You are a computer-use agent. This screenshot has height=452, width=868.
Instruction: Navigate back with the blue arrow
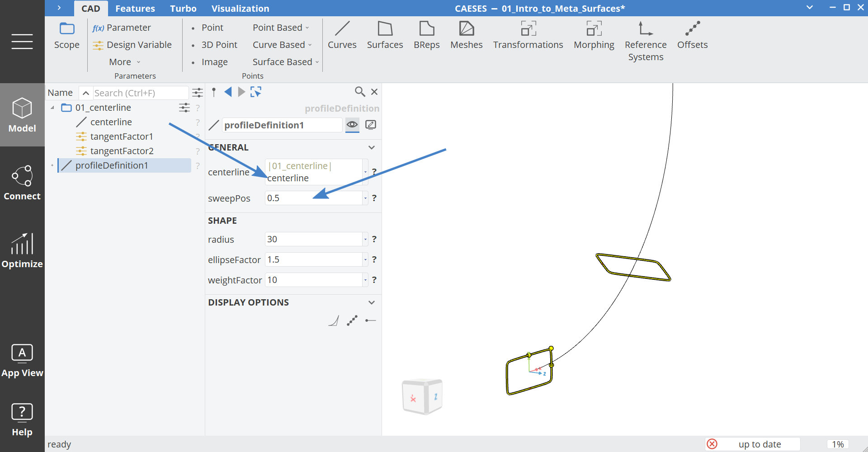point(228,92)
